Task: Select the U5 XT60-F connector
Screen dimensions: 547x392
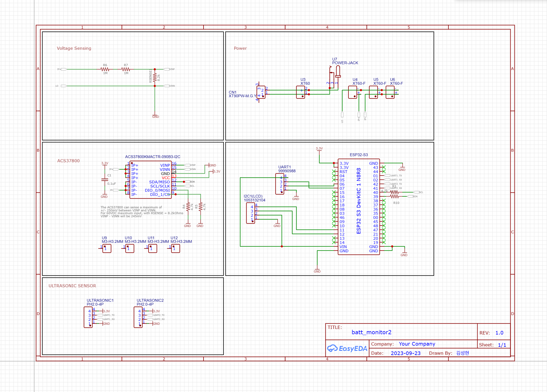Action: (x=373, y=92)
